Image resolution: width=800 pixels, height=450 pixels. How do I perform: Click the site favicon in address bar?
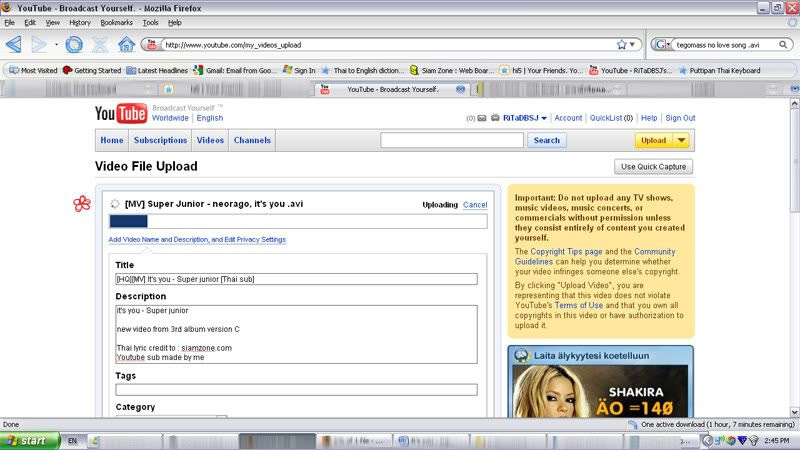tap(152, 45)
